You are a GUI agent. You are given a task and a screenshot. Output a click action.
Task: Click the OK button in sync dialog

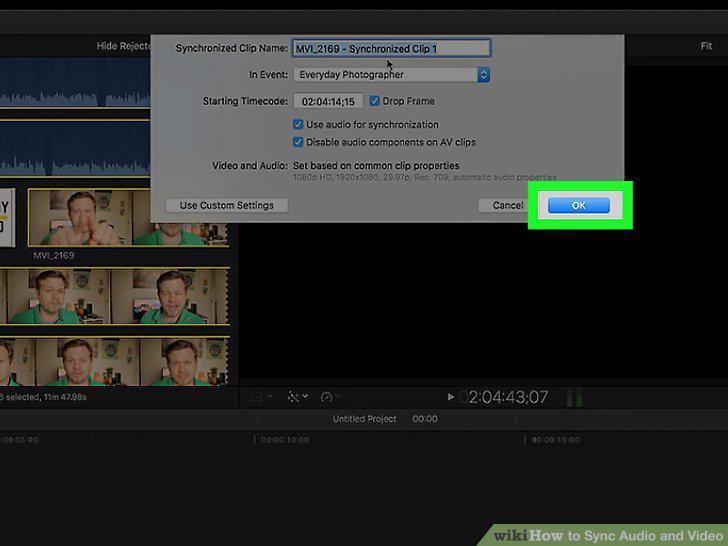click(578, 205)
